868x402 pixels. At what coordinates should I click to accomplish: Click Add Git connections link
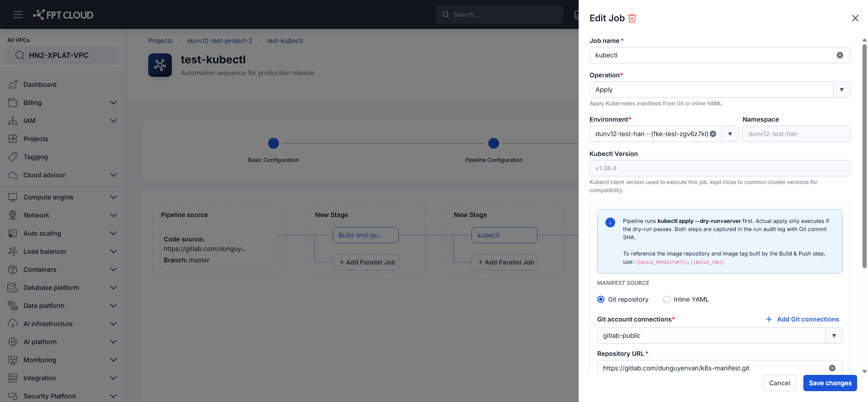[802, 319]
